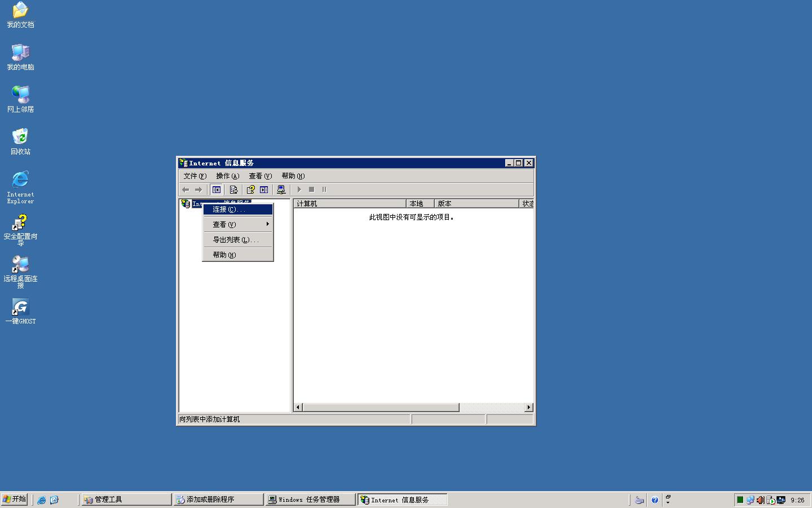
Task: Click the Help toolbar icon with question mark
Action: pyautogui.click(x=250, y=190)
